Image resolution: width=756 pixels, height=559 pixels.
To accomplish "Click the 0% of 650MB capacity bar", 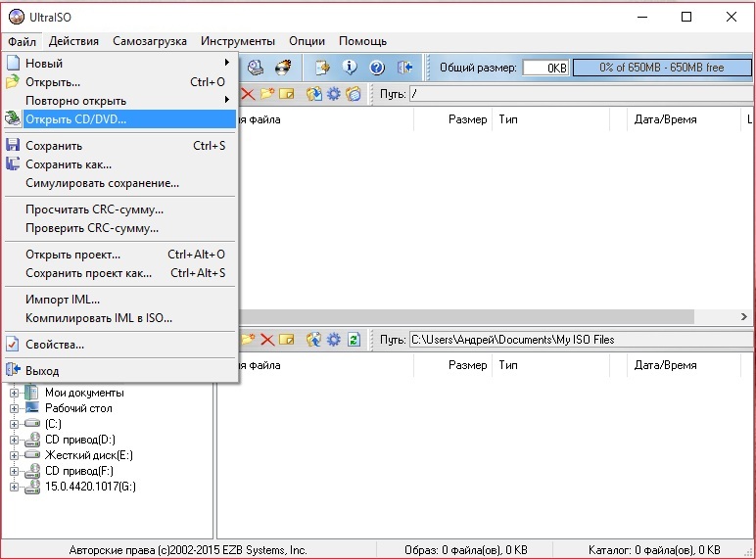I will (x=662, y=68).
